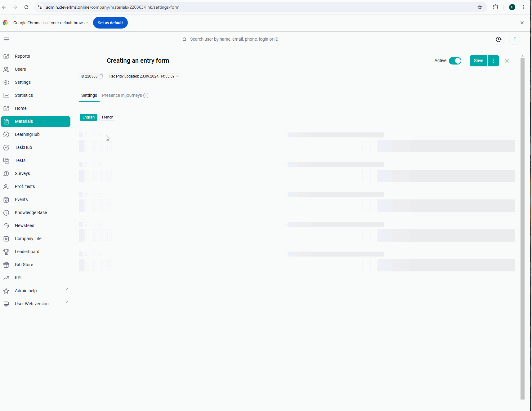Go back in browser history
Viewport: 532px width, 411px height.
[4, 7]
